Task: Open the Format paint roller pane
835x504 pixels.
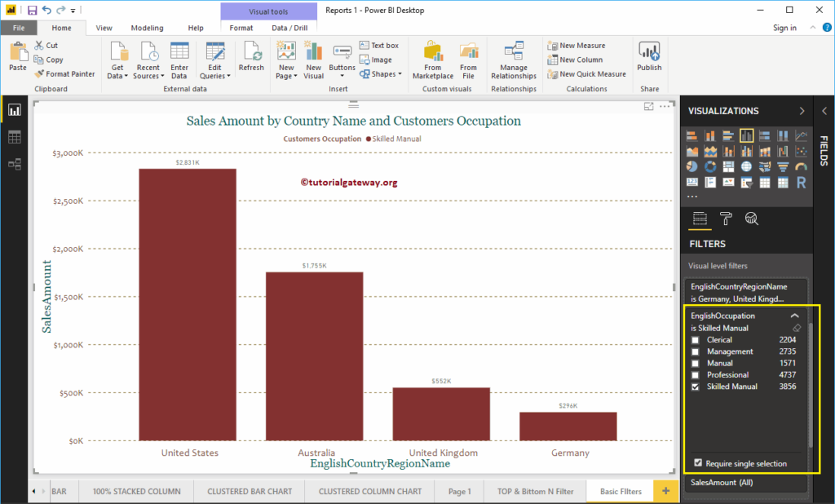Action: [x=726, y=219]
